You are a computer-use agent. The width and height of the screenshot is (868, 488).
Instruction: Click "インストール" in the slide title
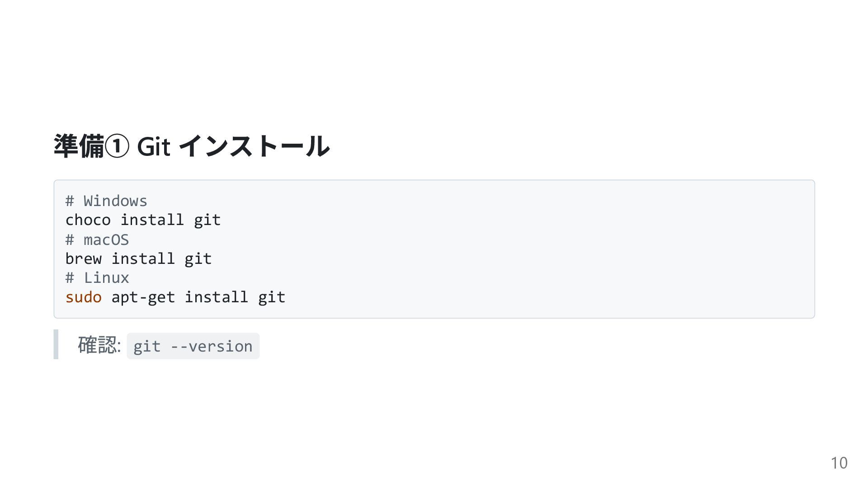coord(254,146)
